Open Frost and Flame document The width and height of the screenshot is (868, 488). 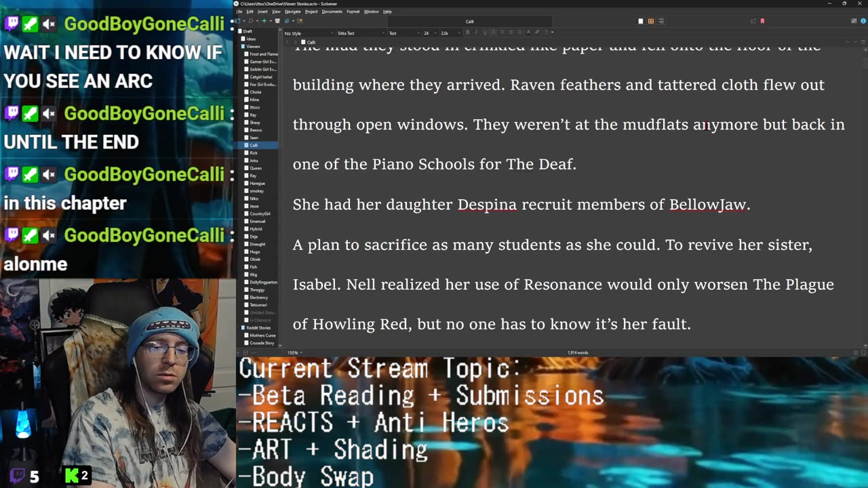tap(263, 54)
